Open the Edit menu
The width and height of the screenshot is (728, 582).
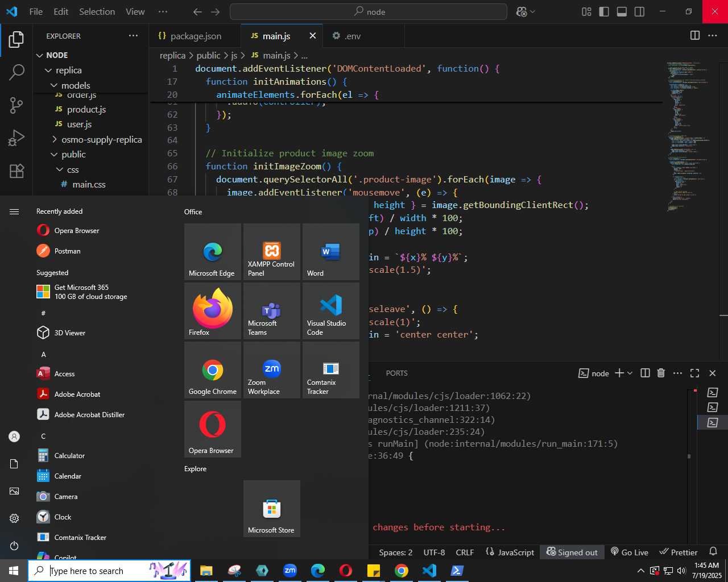(61, 11)
